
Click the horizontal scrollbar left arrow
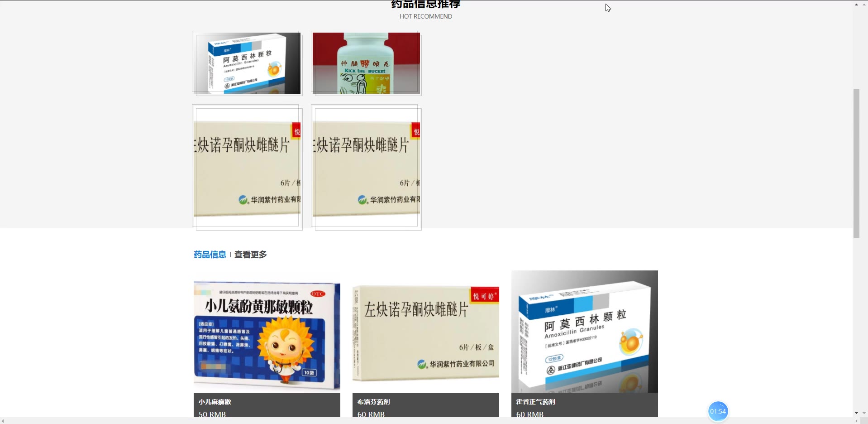point(3,421)
